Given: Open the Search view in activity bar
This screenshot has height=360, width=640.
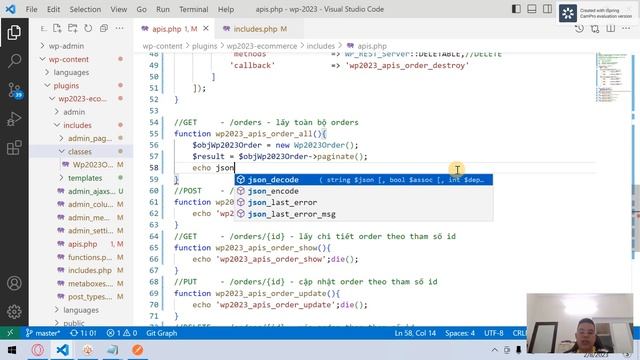Looking at the screenshot, I should pos(14,61).
